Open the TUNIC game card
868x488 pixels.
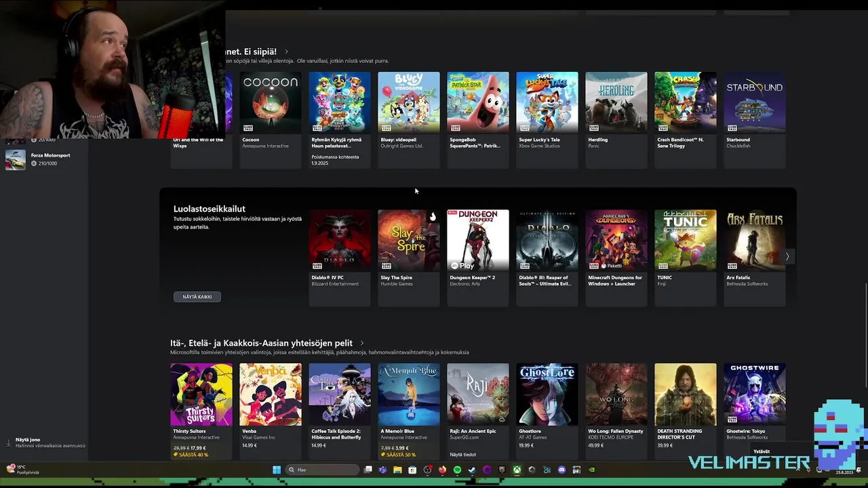point(685,258)
